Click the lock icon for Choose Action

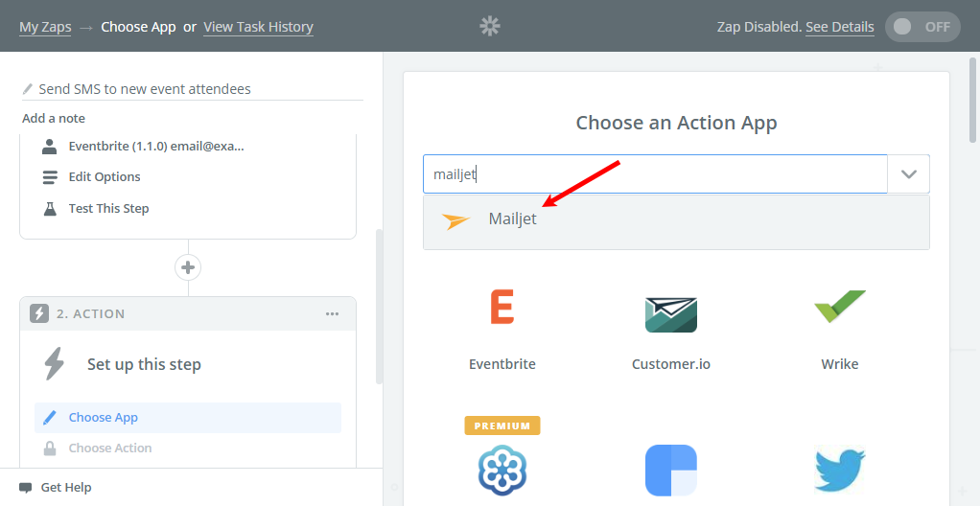tap(49, 448)
